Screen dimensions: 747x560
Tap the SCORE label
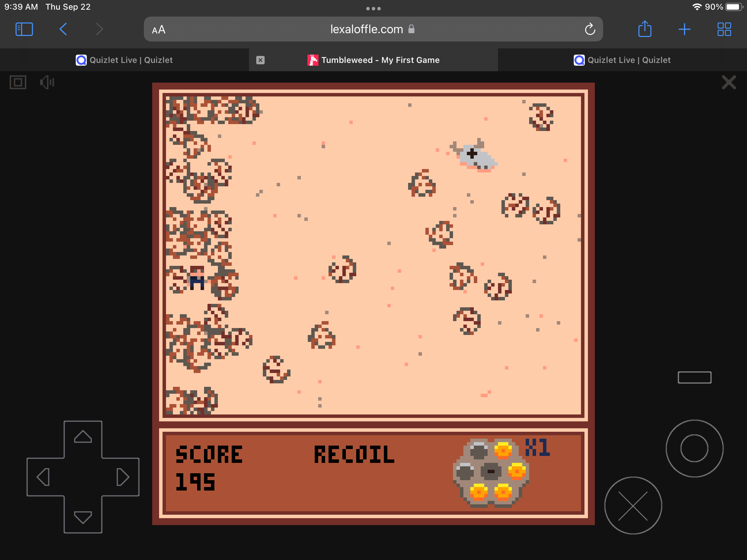[209, 454]
